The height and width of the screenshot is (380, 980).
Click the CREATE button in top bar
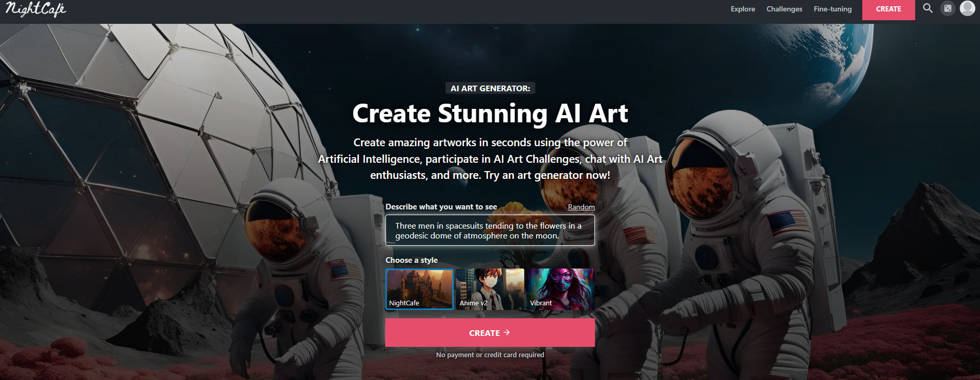point(888,9)
